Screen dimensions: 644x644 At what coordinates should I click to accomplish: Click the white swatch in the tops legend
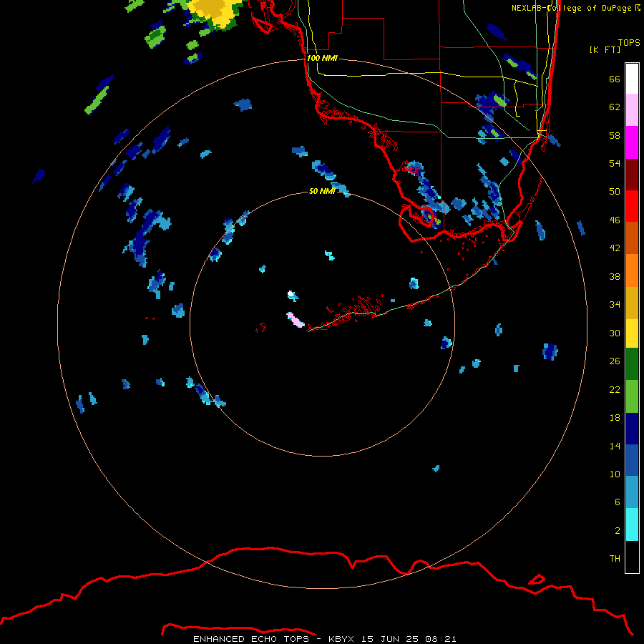point(632,79)
